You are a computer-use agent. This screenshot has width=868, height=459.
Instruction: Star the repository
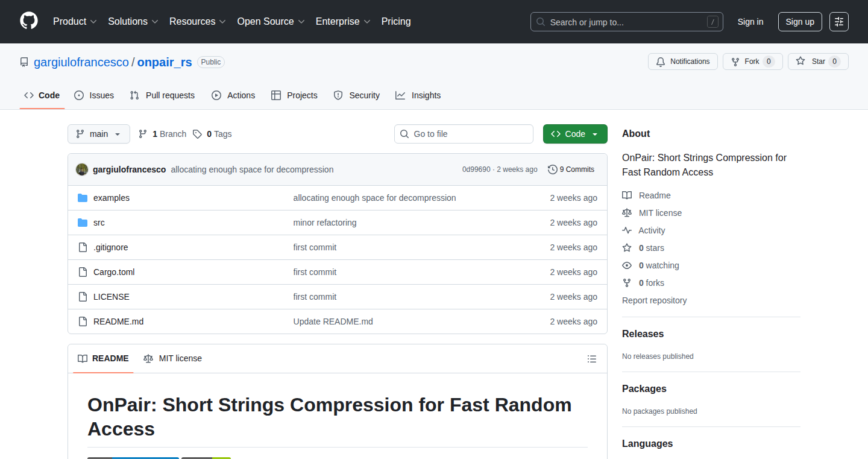818,62
